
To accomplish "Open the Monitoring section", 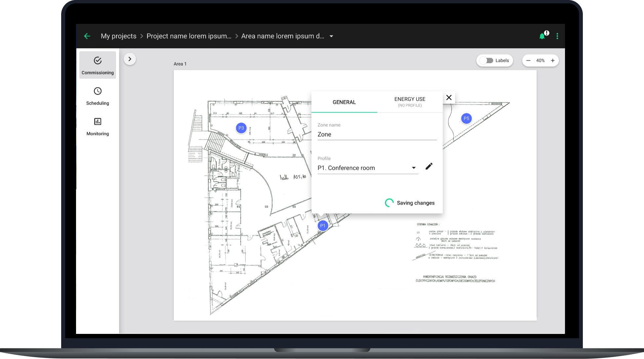I will coord(98,126).
